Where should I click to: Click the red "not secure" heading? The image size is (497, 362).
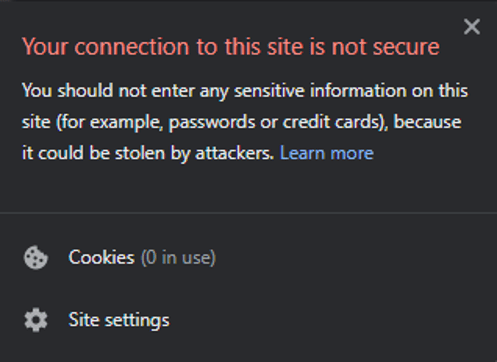[231, 46]
